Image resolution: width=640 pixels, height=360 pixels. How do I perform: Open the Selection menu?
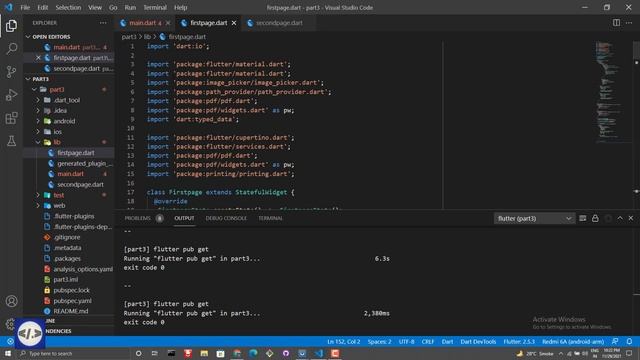pyautogui.click(x=68, y=7)
